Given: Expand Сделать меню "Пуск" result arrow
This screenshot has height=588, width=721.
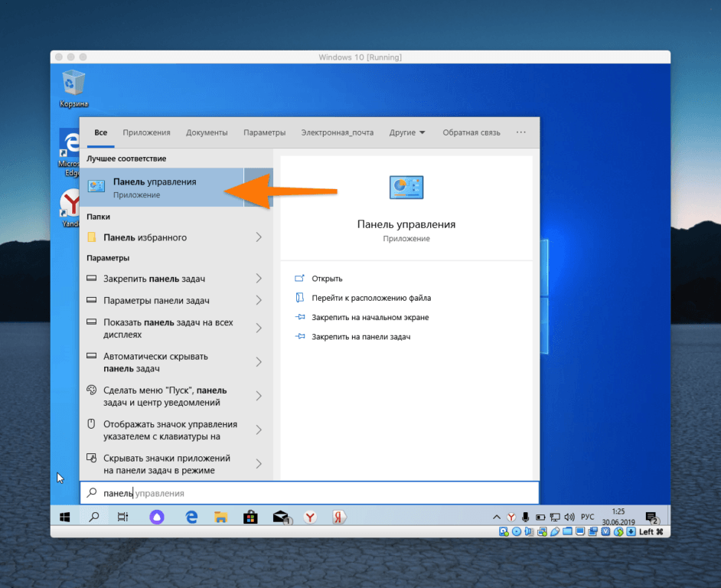Looking at the screenshot, I should click(x=259, y=396).
